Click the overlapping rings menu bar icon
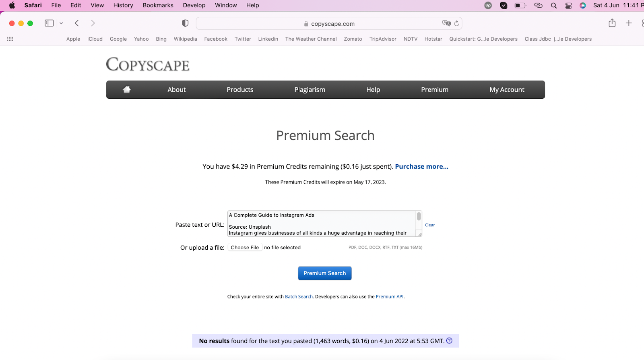Screen dimensions: 644x360 pyautogui.click(x=538, y=5)
